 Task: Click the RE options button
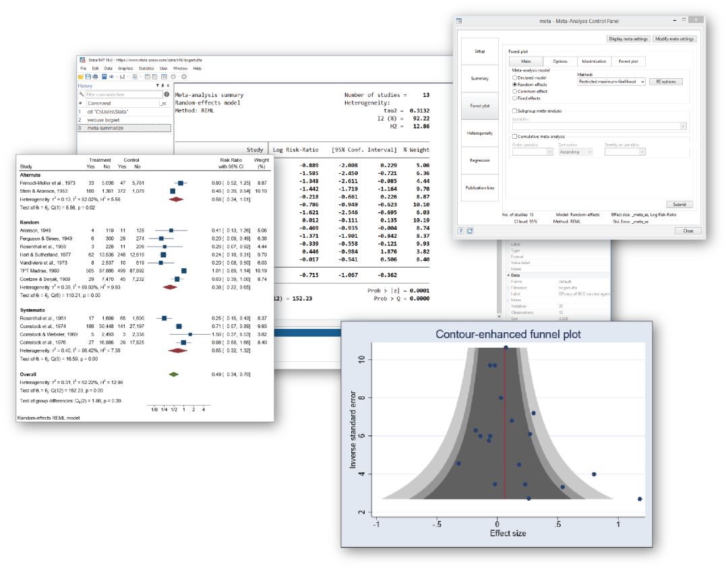coord(666,82)
